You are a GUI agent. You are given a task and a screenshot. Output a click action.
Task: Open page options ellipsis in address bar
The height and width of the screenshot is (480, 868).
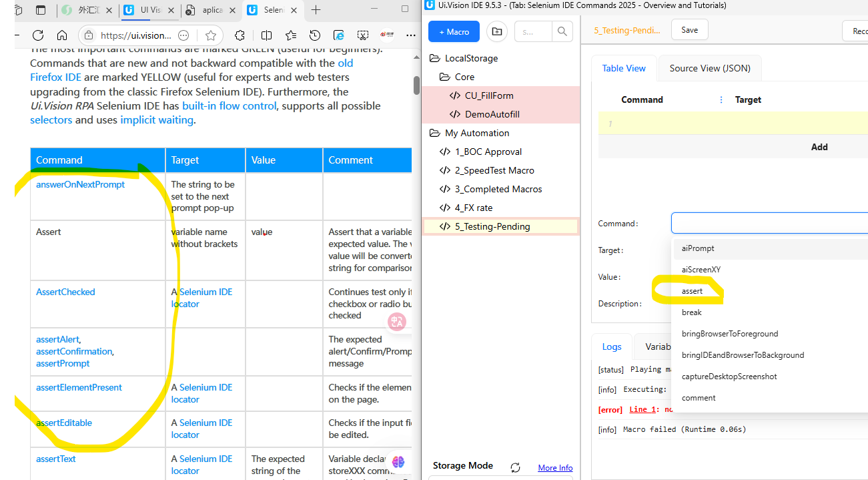click(x=183, y=35)
